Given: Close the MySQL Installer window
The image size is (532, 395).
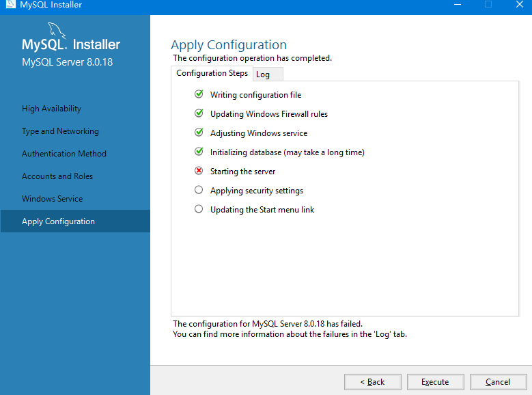Looking at the screenshot, I should point(520,4).
